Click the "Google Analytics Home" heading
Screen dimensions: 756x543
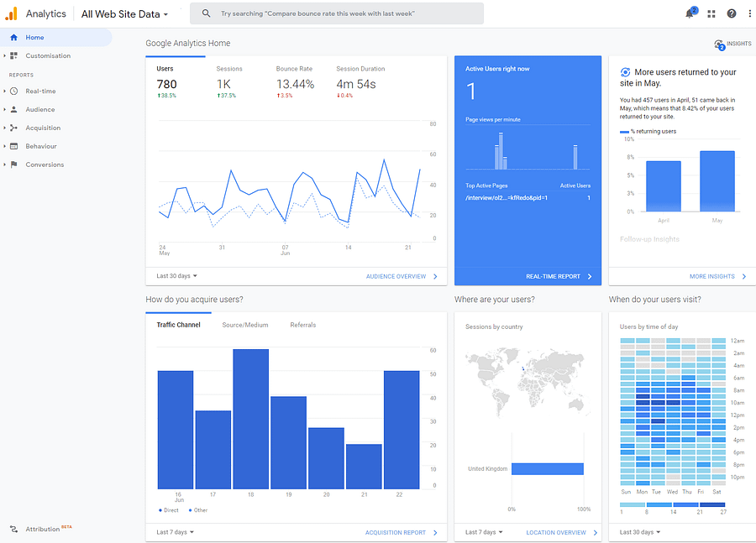pos(188,44)
